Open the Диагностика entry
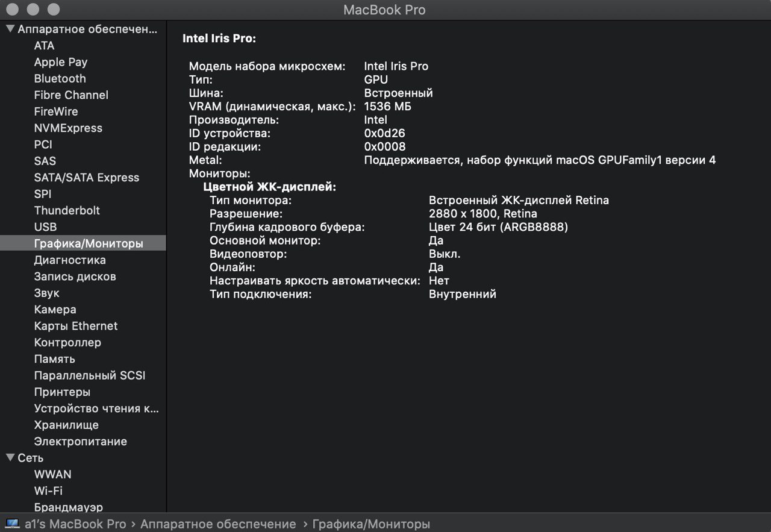 coord(70,260)
